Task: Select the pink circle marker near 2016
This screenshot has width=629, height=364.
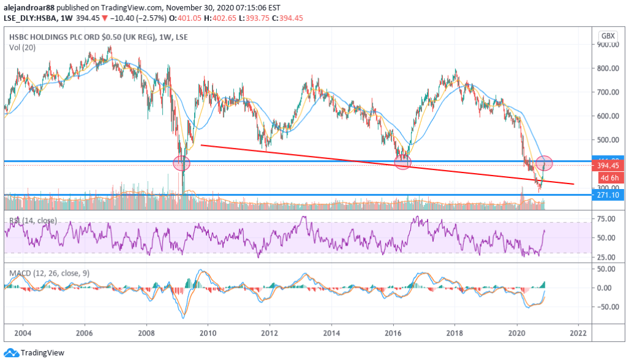Action: tap(402, 162)
